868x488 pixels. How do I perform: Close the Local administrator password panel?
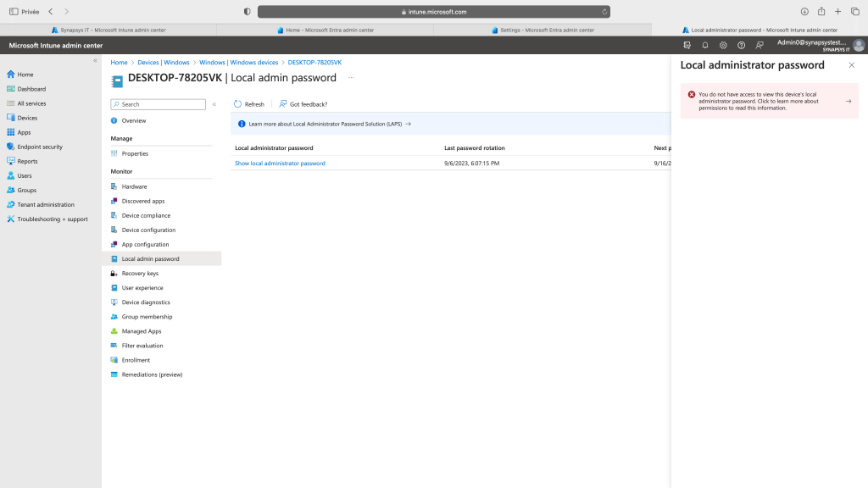pyautogui.click(x=852, y=65)
